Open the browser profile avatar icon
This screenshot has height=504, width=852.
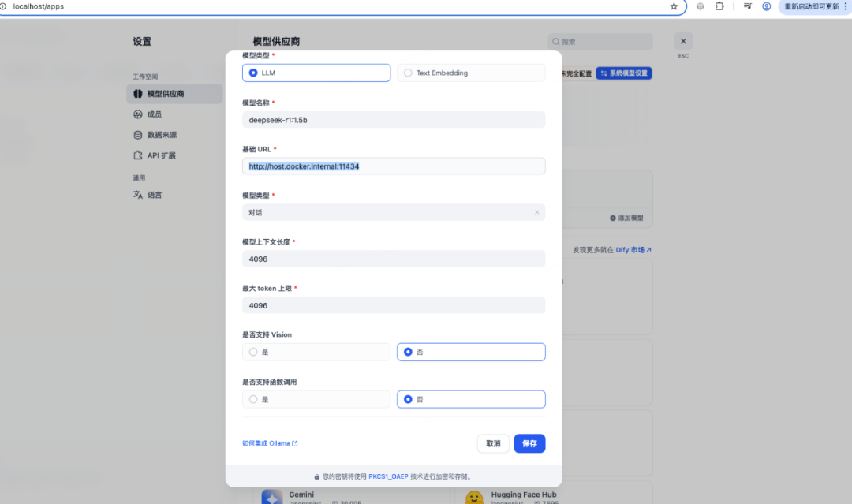[766, 6]
